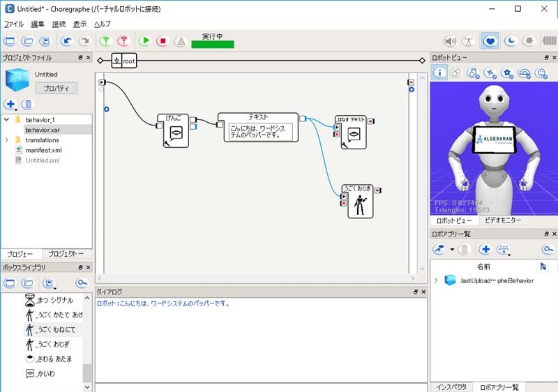
Task: Click the blue plus in robot applications
Action: coord(485,249)
